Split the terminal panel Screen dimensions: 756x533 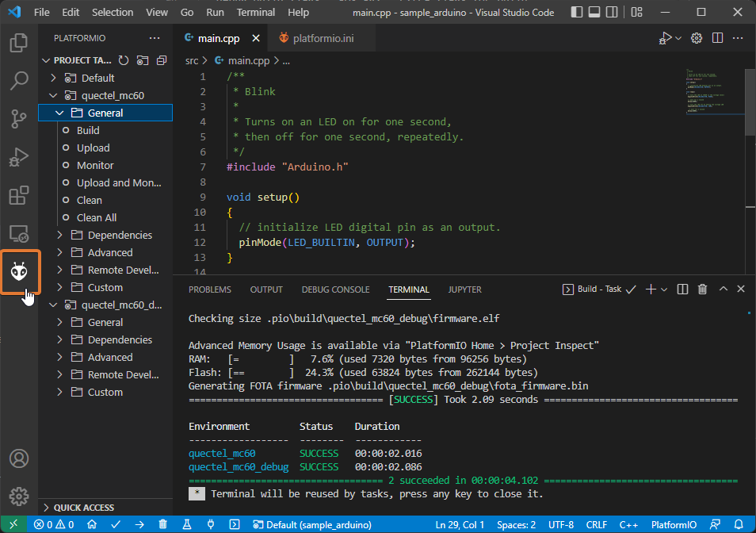pos(682,290)
